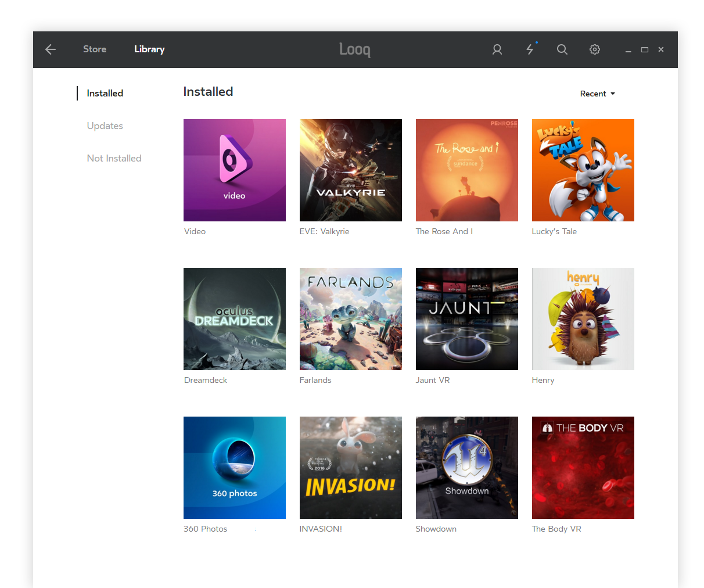The height and width of the screenshot is (588, 704).
Task: Click the 'Showdown' title label below the cover
Action: [436, 529]
